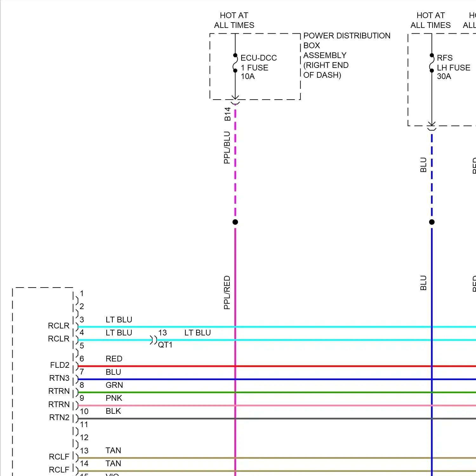This screenshot has width=476, height=476.
Task: Click the RFS LH fuse symbol
Action: (x=432, y=63)
